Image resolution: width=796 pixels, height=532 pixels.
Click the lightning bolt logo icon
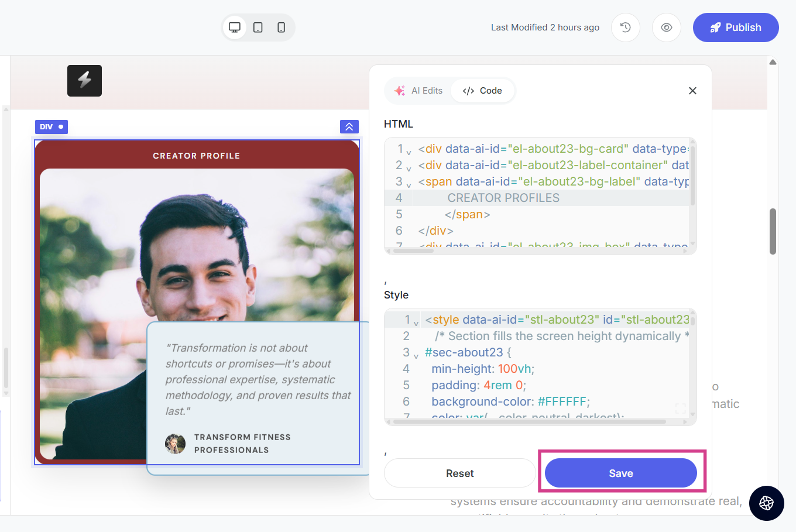[84, 80]
